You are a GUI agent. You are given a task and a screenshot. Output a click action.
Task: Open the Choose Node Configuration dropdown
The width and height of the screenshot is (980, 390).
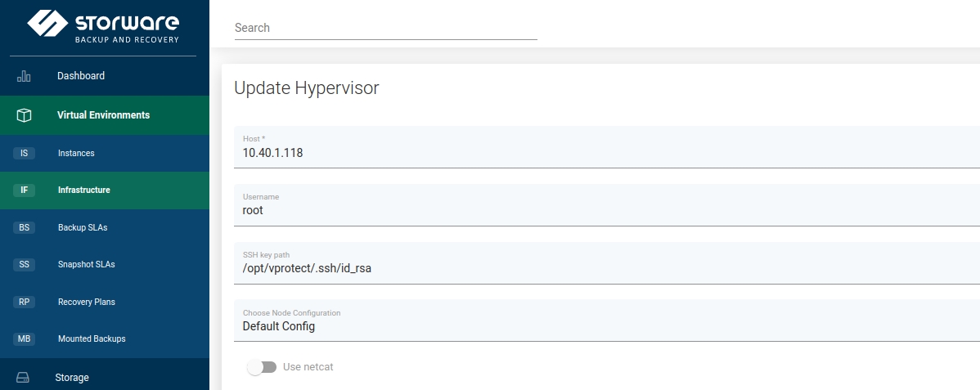click(605, 326)
